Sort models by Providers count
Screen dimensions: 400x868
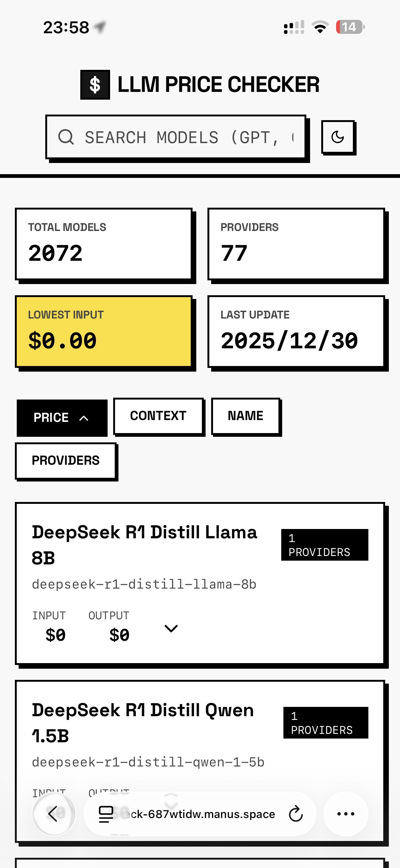66,460
